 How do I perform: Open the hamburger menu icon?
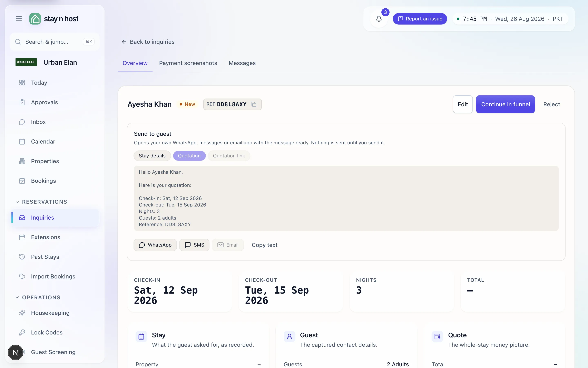pyautogui.click(x=19, y=19)
